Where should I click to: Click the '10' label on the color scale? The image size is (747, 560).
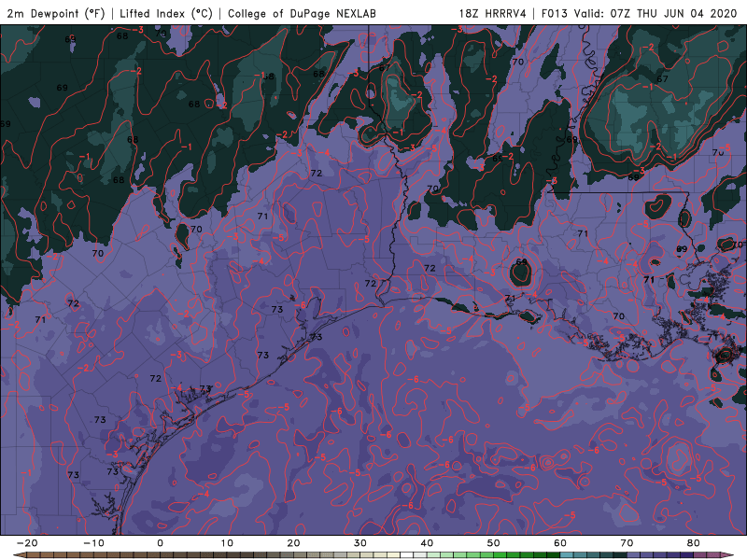[227, 543]
